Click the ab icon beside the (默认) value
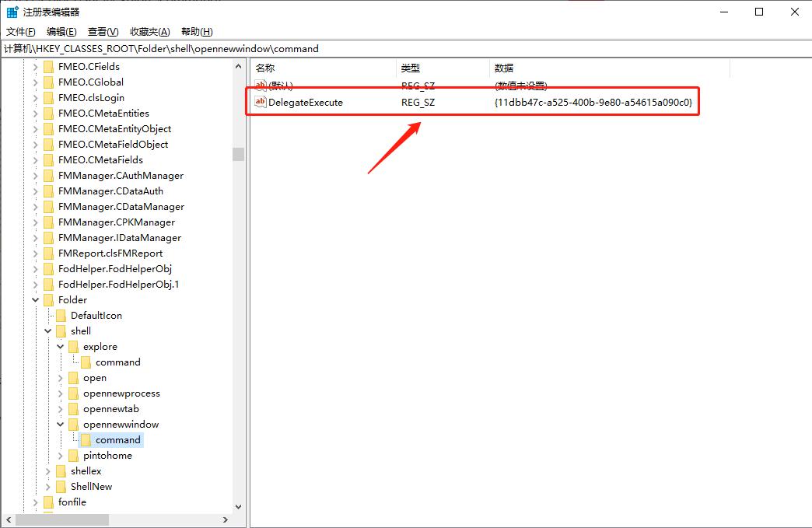This screenshot has height=528, width=812. [260, 86]
